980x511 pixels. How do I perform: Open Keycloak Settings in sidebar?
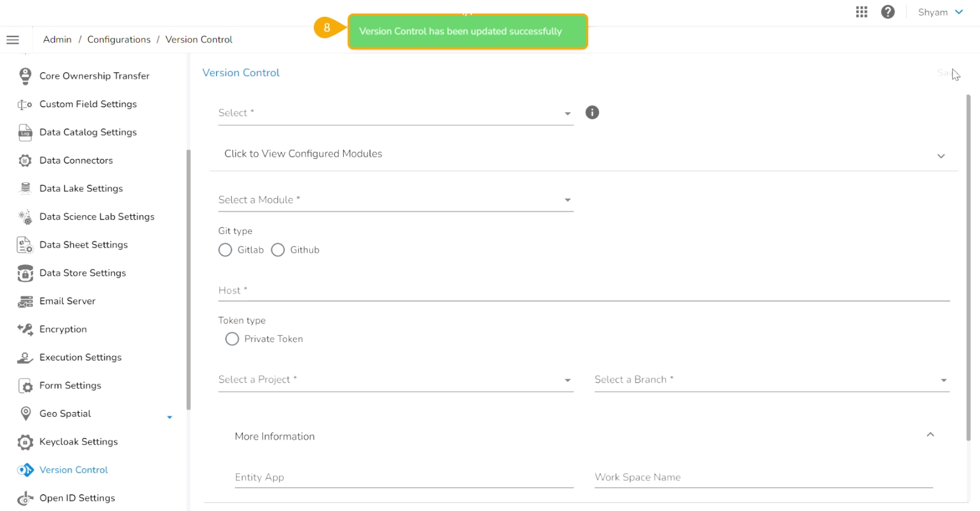coord(78,442)
